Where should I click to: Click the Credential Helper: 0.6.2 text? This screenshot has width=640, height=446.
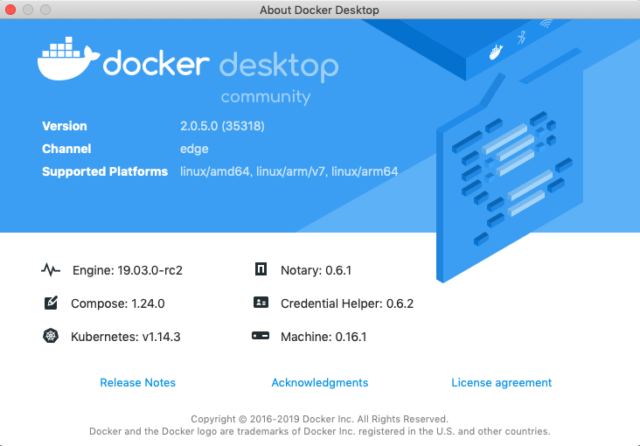coord(347,304)
